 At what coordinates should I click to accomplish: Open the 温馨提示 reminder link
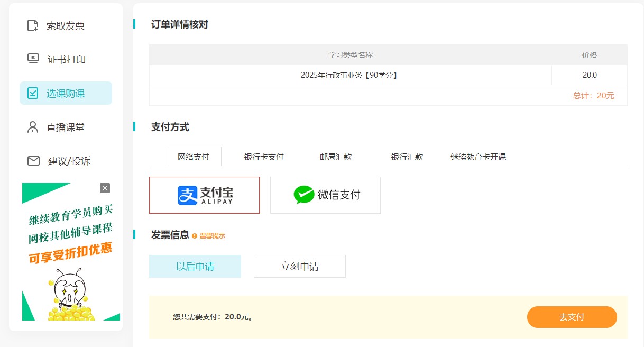click(210, 235)
